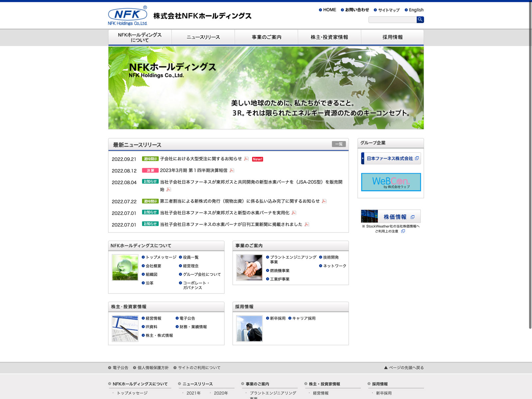Jump back via ページの先頭へ戻る
The image size is (532, 399).
pos(404,368)
